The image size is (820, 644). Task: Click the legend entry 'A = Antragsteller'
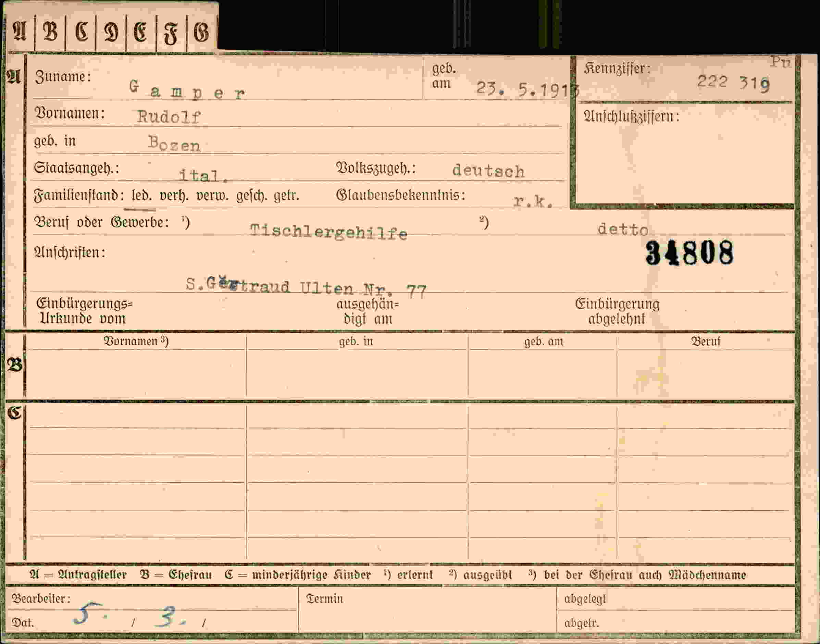78,575
